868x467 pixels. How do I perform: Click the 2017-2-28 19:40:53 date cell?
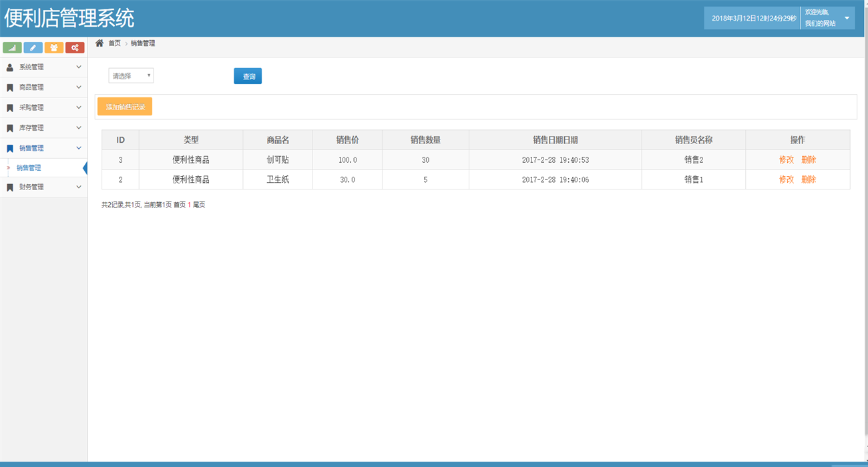tap(556, 160)
